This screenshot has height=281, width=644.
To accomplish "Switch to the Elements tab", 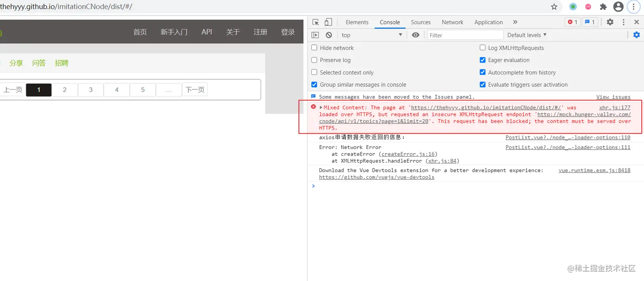I will point(357,22).
